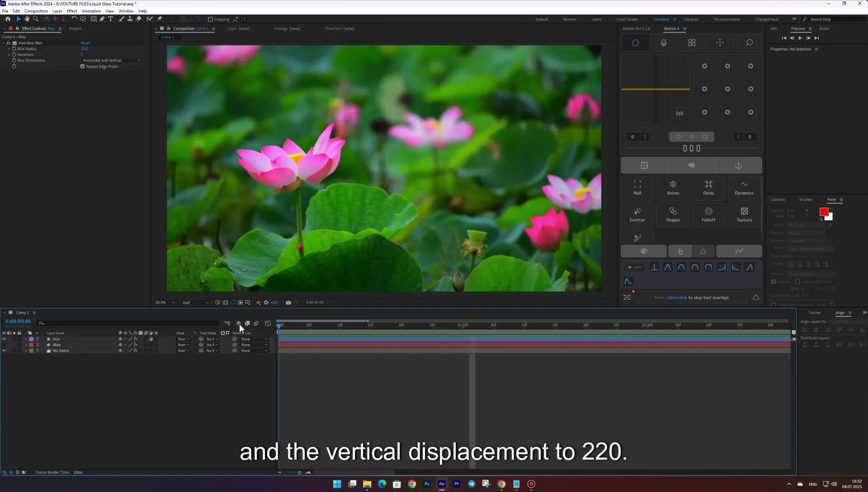Open the timeline Graph Editor button
Viewport: 868px width, 492px height.
click(x=268, y=323)
